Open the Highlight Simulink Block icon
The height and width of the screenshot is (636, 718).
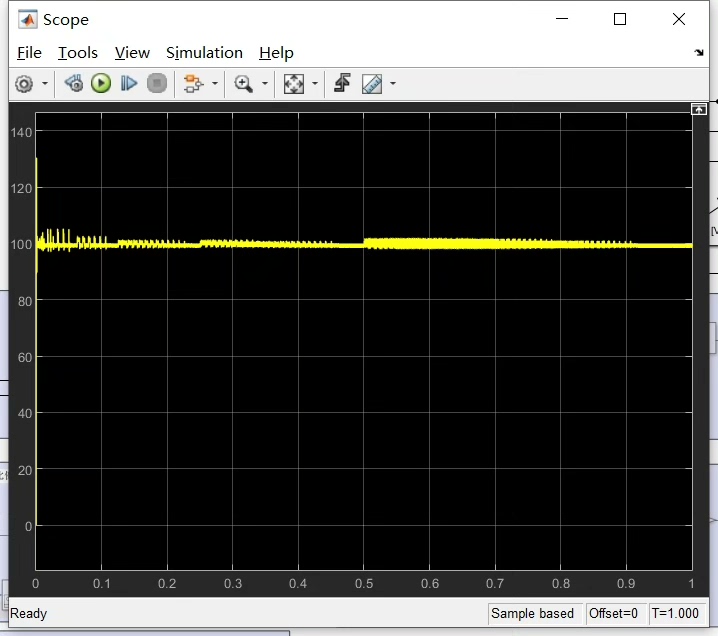[193, 84]
